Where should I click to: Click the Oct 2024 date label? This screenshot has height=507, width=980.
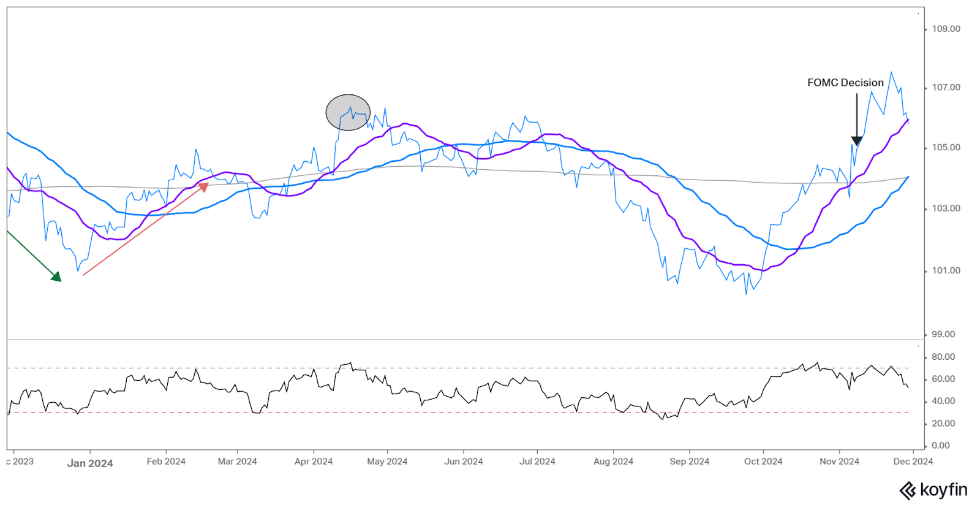763,462
